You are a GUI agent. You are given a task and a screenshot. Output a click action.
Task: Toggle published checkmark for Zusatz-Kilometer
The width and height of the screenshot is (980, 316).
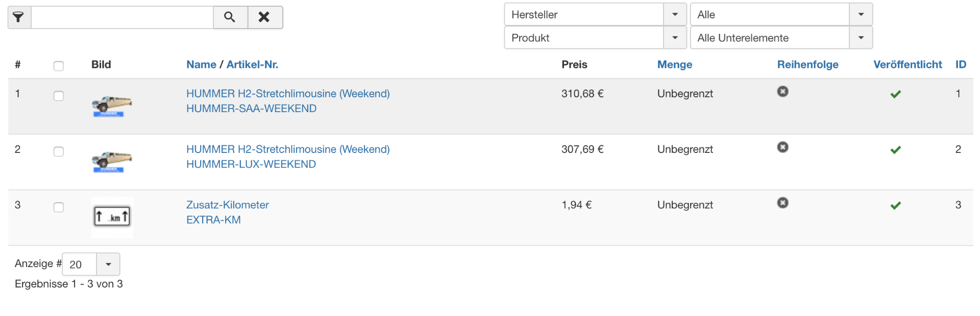click(x=895, y=205)
